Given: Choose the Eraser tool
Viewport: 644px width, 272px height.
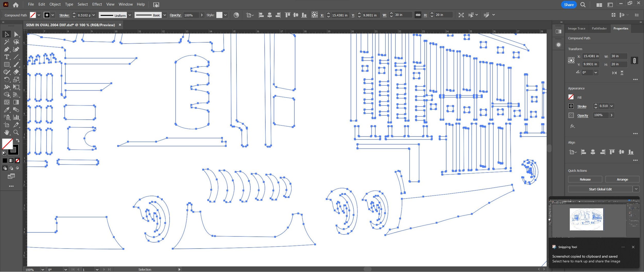Looking at the screenshot, I should [16, 72].
